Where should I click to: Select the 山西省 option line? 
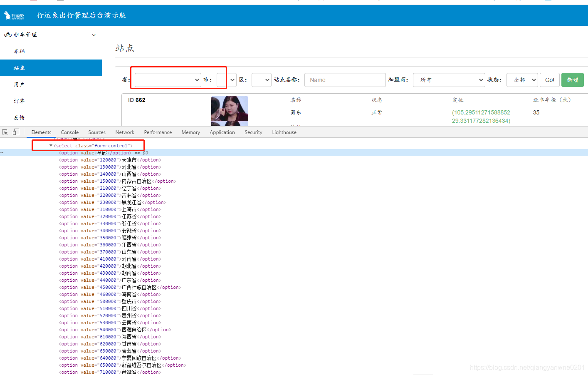click(x=110, y=174)
